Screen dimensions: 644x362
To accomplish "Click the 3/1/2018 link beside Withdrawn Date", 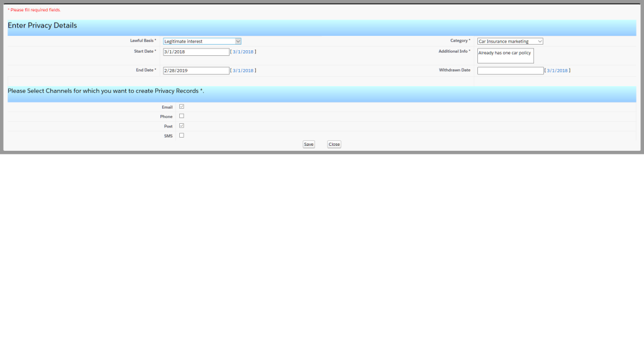I will tap(557, 71).
